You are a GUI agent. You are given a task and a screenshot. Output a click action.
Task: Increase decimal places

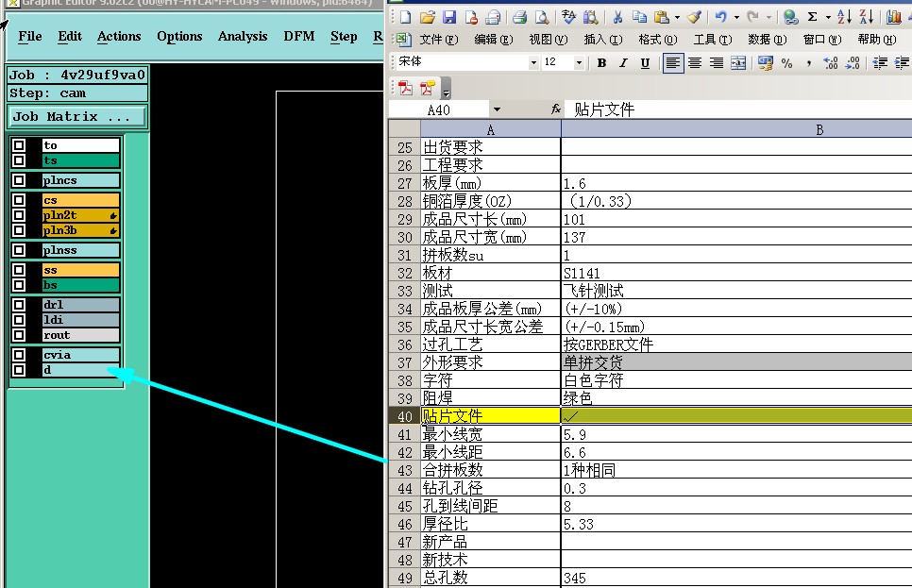point(831,63)
